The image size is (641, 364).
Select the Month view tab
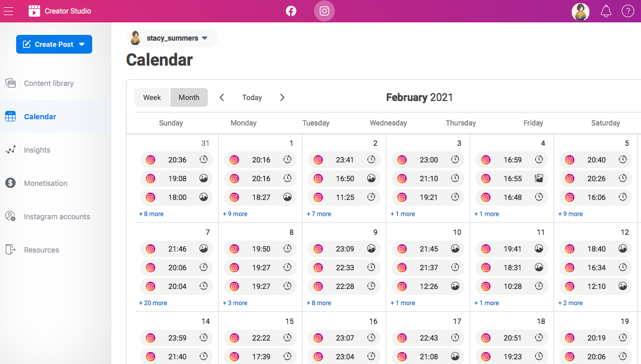coord(188,97)
